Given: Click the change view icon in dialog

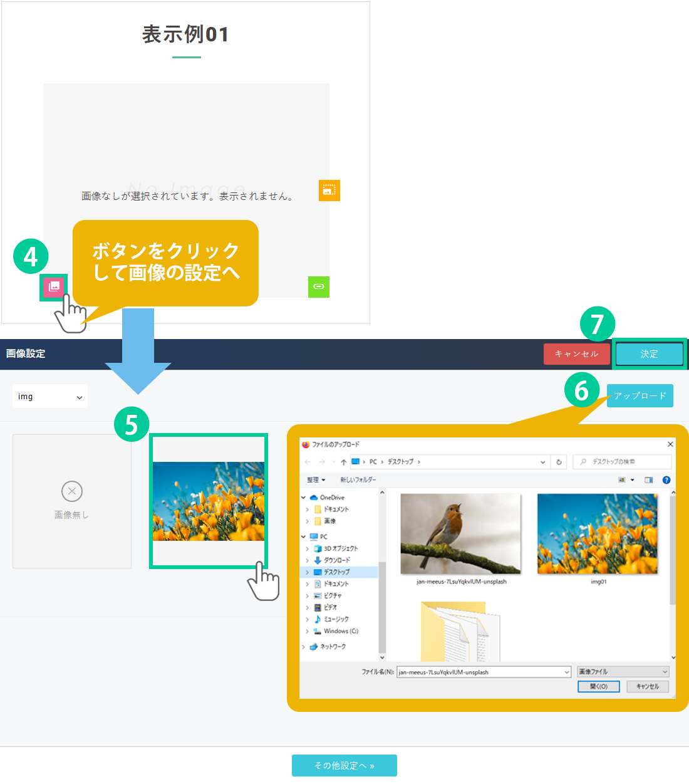Looking at the screenshot, I should (x=622, y=480).
